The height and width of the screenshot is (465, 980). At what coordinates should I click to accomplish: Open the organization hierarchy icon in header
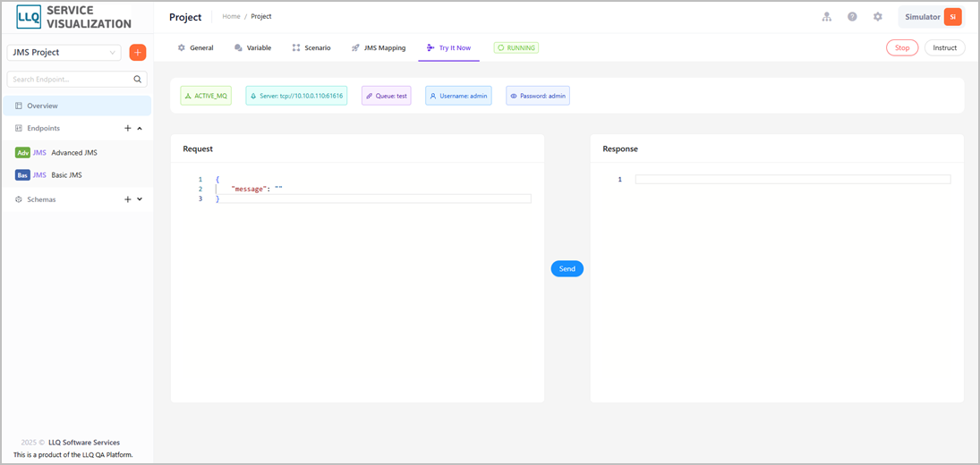tap(827, 17)
